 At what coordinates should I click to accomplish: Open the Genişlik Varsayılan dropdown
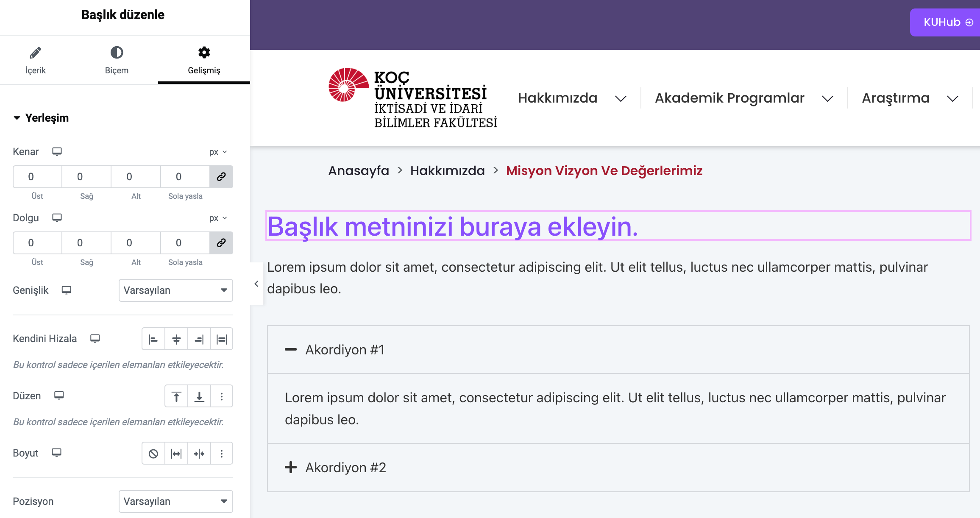(175, 290)
